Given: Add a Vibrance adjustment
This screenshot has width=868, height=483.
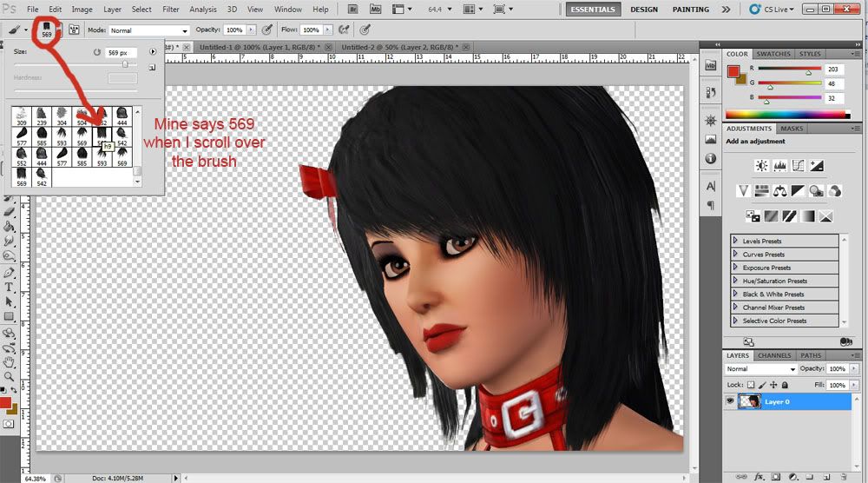Looking at the screenshot, I should click(744, 191).
